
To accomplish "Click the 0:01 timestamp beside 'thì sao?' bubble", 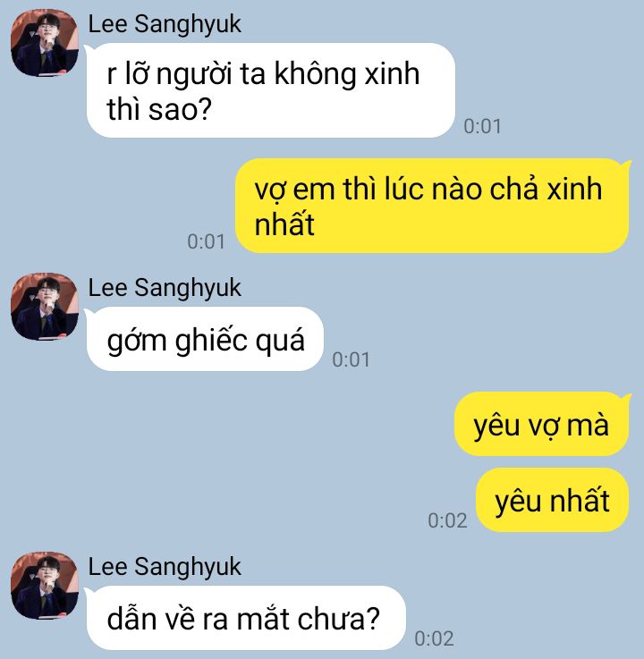I will pos(482,126).
